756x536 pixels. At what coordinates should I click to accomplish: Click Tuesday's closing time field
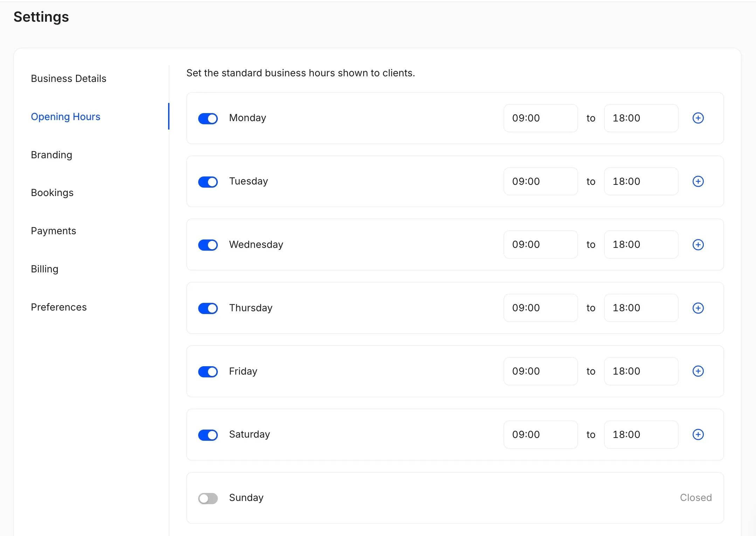[x=641, y=181]
